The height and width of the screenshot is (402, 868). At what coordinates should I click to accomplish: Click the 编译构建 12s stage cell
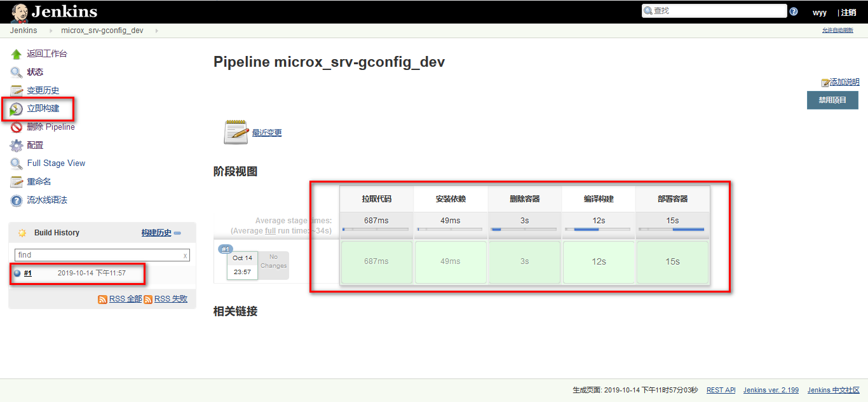point(599,261)
